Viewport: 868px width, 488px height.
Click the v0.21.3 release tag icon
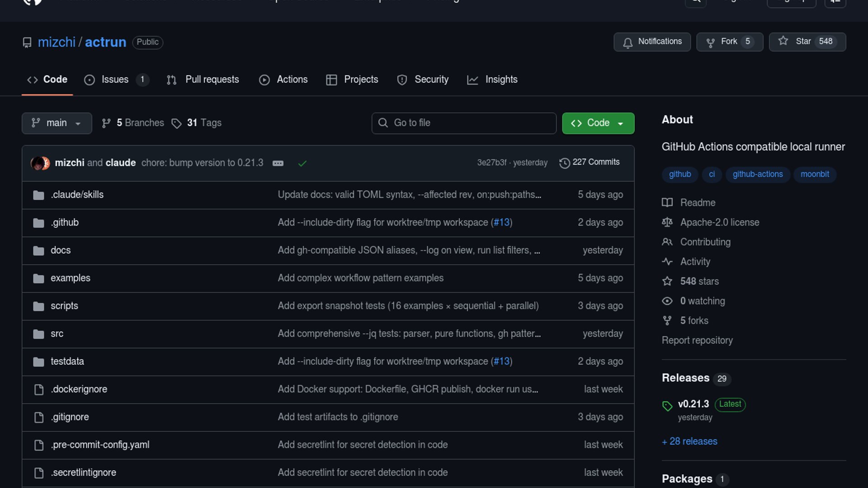667,406
